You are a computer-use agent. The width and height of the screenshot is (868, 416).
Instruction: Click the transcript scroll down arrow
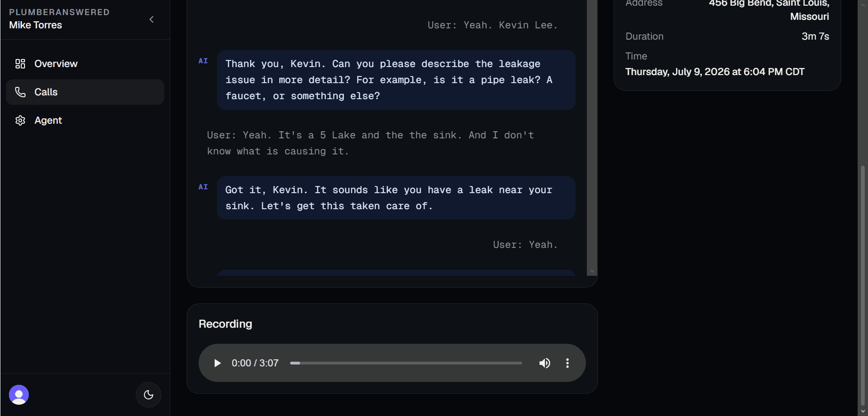[592, 272]
